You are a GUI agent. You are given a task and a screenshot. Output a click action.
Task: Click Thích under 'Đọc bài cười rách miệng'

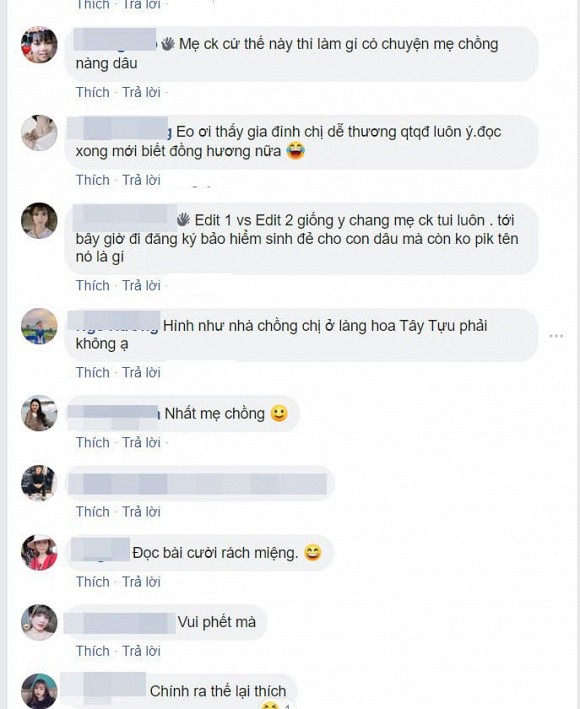tap(93, 581)
